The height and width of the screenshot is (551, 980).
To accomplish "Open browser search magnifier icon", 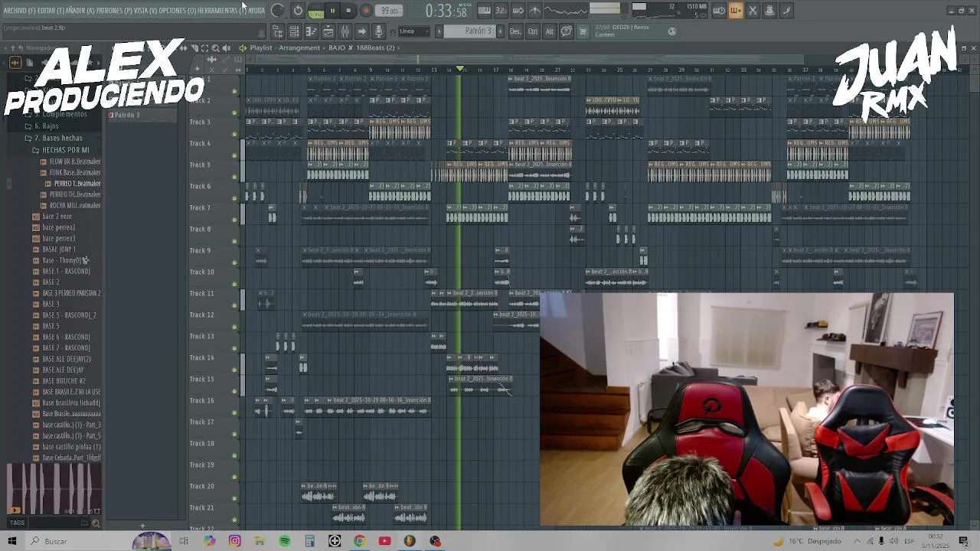I will pyautogui.click(x=96, y=523).
